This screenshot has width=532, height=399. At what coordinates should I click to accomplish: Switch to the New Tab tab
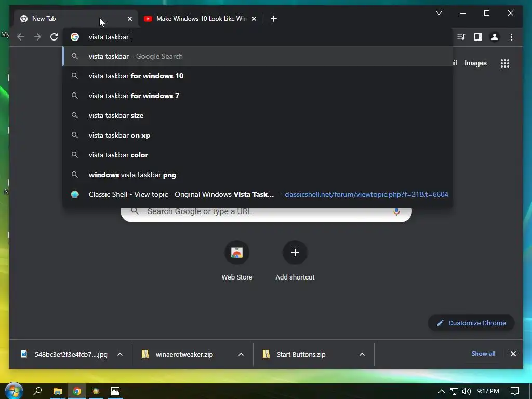click(76, 19)
